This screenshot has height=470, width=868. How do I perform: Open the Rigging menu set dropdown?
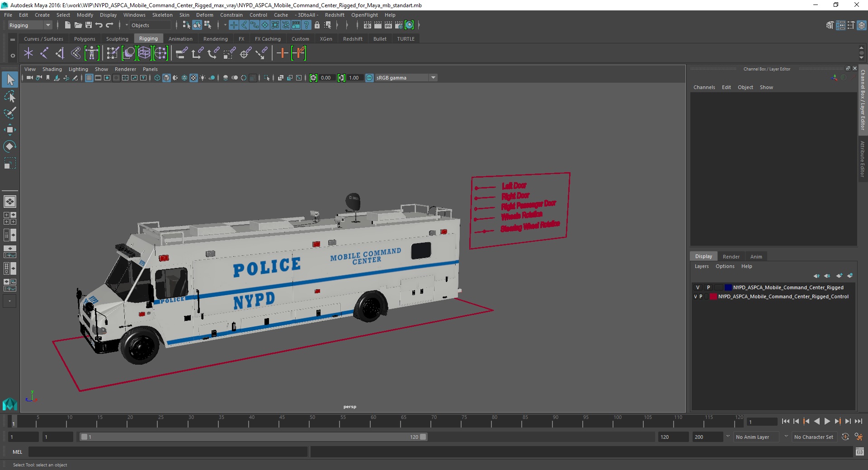(x=30, y=25)
